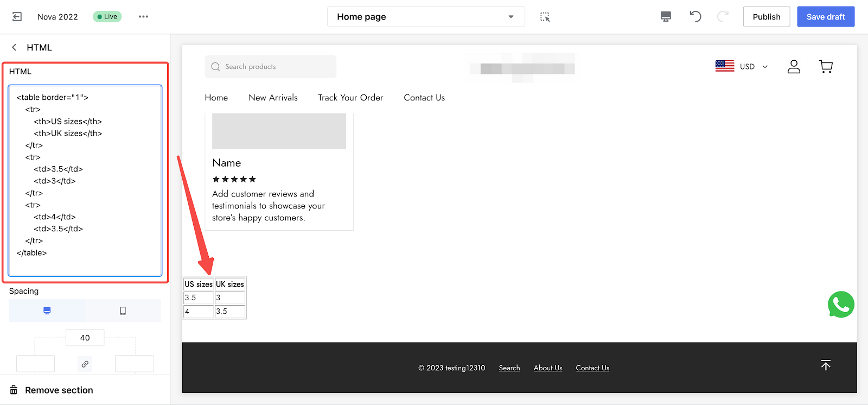Open WhatsApp chat button
The width and height of the screenshot is (868, 405).
[841, 305]
